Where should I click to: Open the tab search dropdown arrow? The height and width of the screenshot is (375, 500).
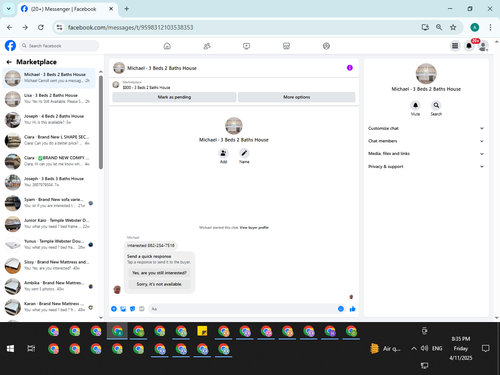click(9, 9)
